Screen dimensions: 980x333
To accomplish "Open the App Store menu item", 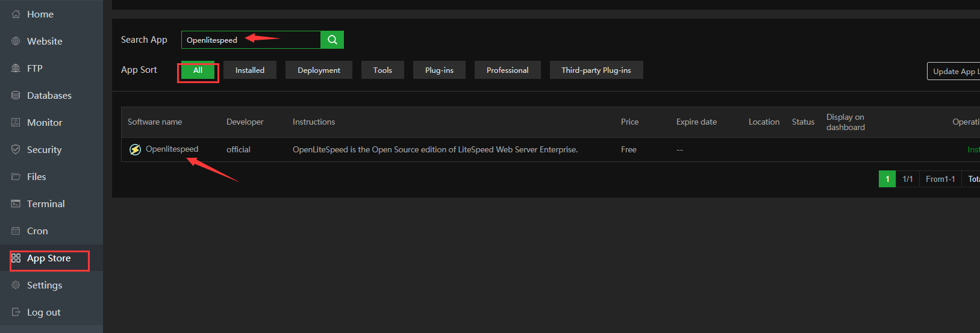I will [49, 258].
